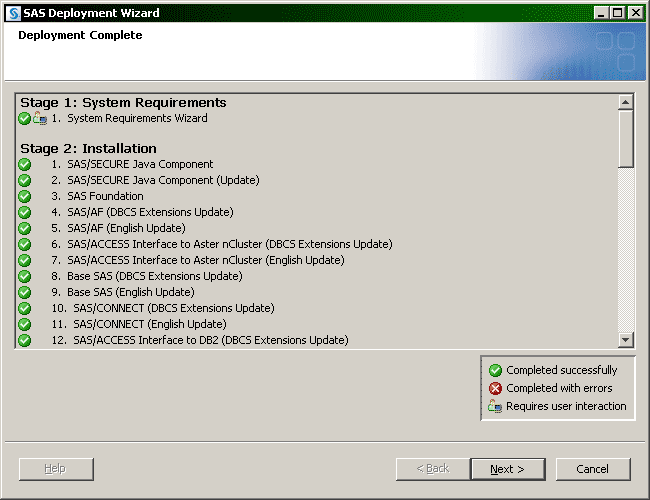Select '7. SAS/ACCESS Interface to Aster nCluster (English Update)'

(198, 260)
